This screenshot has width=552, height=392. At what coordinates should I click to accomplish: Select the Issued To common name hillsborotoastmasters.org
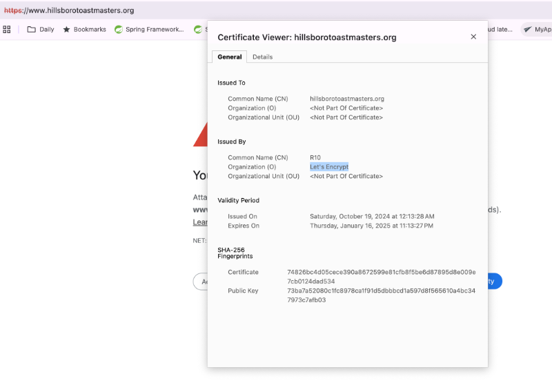tap(347, 99)
